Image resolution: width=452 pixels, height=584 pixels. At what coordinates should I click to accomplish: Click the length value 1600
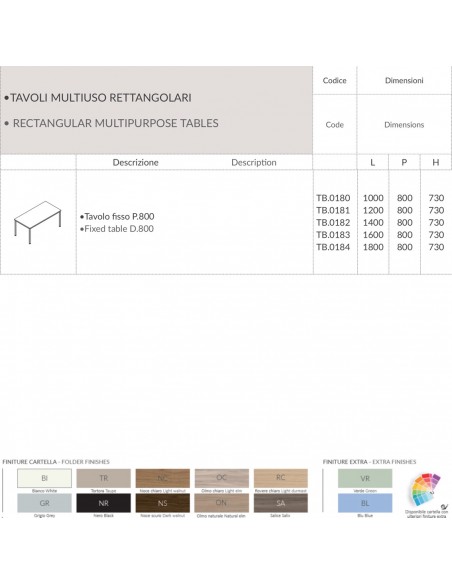[x=373, y=235]
